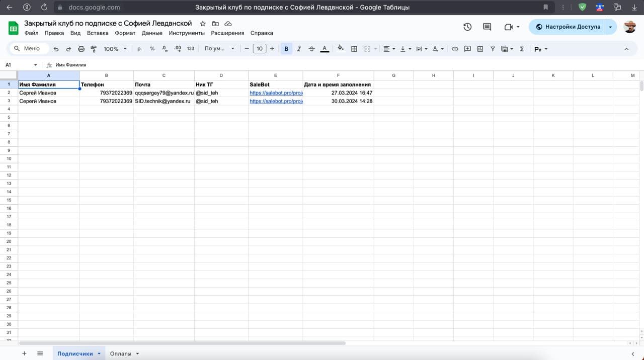Image resolution: width=644 pixels, height=360 pixels.
Task: Select the Paint format roller tool
Action: click(94, 49)
